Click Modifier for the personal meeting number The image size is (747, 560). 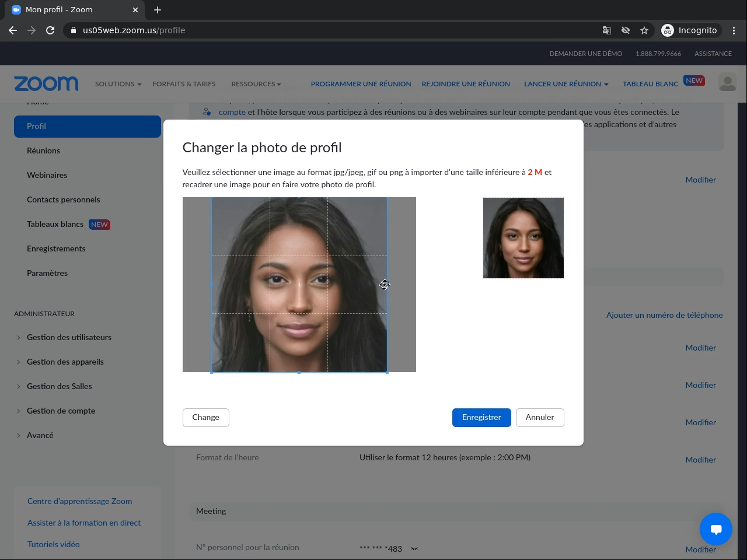(x=700, y=549)
